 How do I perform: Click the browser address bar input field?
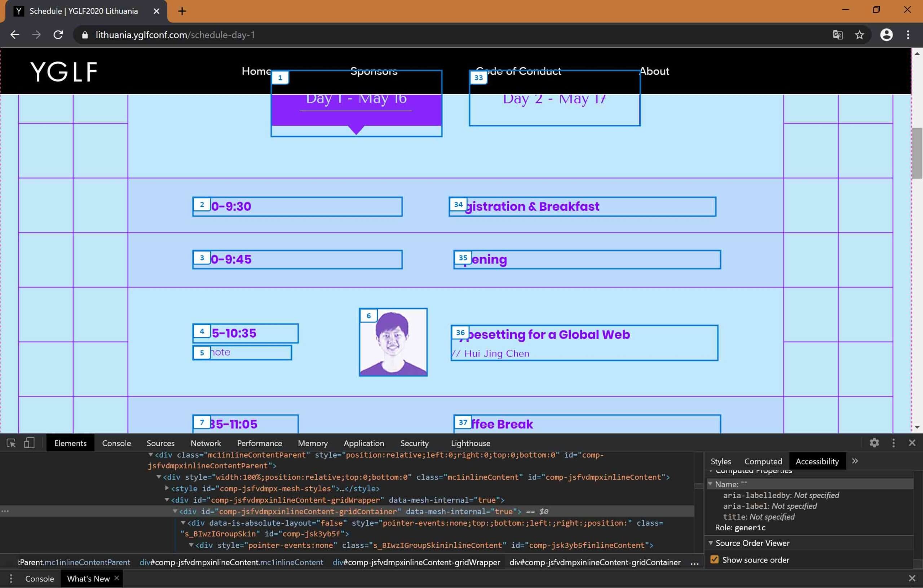pyautogui.click(x=459, y=34)
